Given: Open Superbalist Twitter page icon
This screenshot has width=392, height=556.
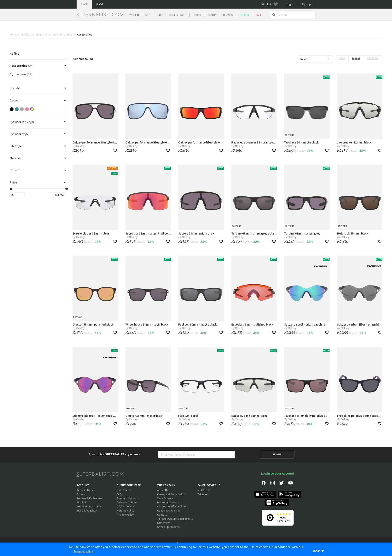Looking at the screenshot, I should [282, 483].
